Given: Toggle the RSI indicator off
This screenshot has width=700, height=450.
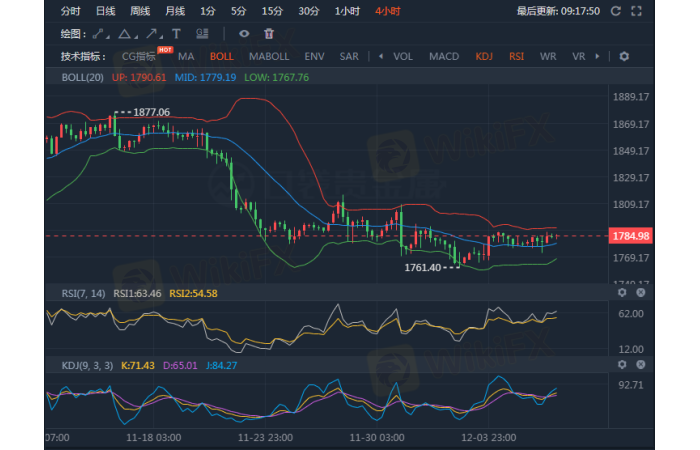Looking at the screenshot, I should 516,57.
